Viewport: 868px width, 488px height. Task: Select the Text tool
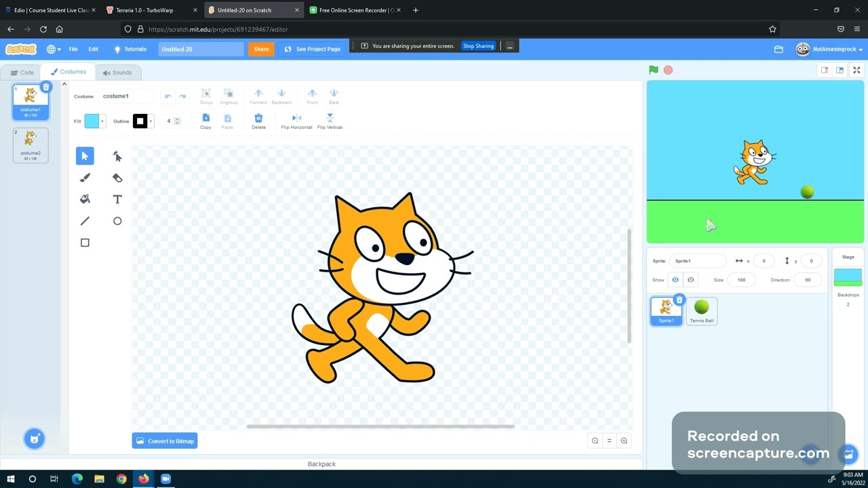[x=117, y=199]
